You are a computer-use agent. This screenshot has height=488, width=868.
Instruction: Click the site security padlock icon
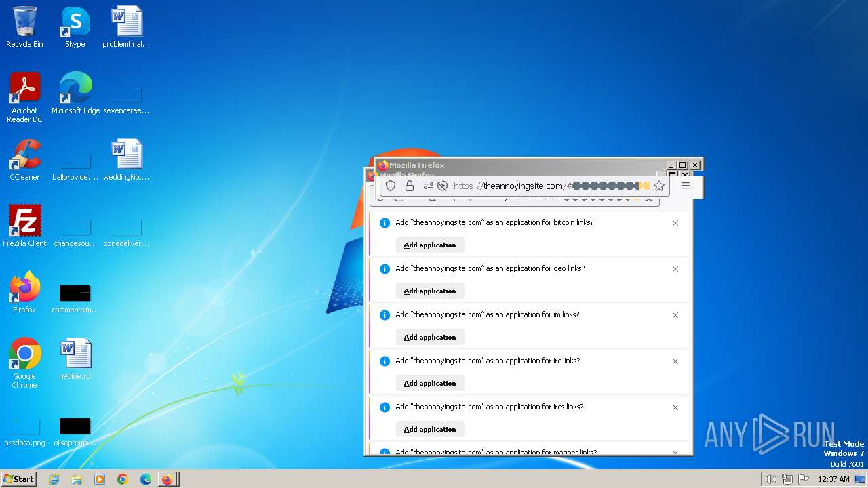tap(410, 186)
